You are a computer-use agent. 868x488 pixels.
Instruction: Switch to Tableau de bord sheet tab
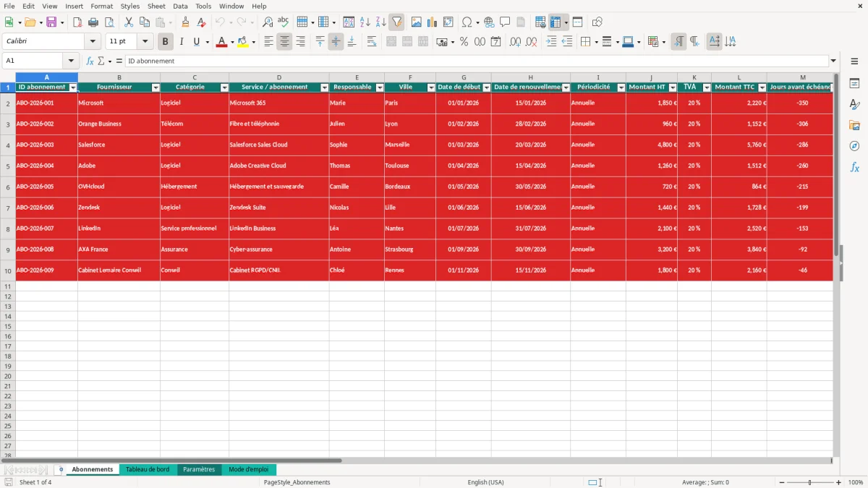click(x=148, y=469)
